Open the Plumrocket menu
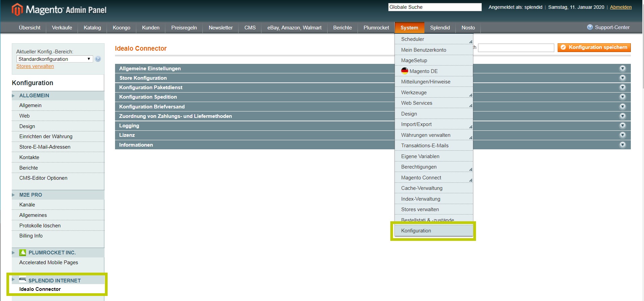644x301 pixels. [376, 28]
